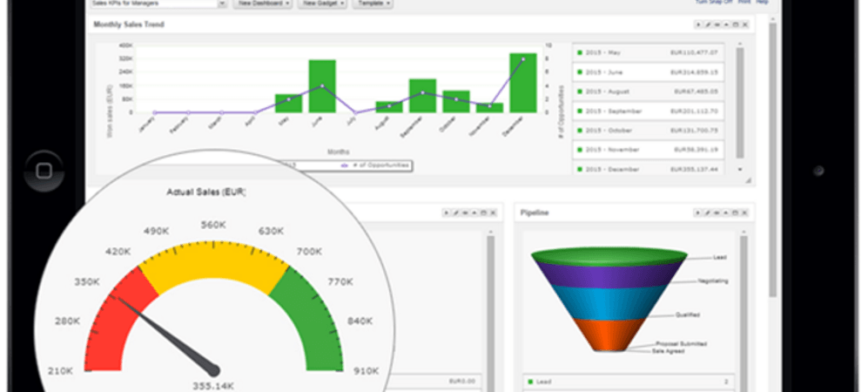Viewport: 868px width, 392px height.
Task: Click pencil edit icon on gauge gadget header
Action: click(455, 213)
